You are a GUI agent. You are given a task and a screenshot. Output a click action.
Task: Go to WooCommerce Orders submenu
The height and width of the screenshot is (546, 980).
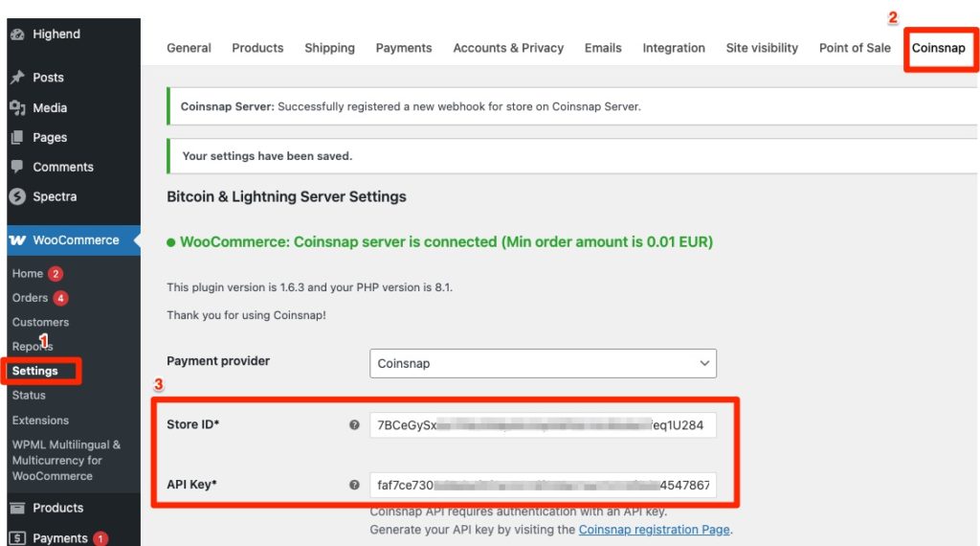pyautogui.click(x=30, y=298)
